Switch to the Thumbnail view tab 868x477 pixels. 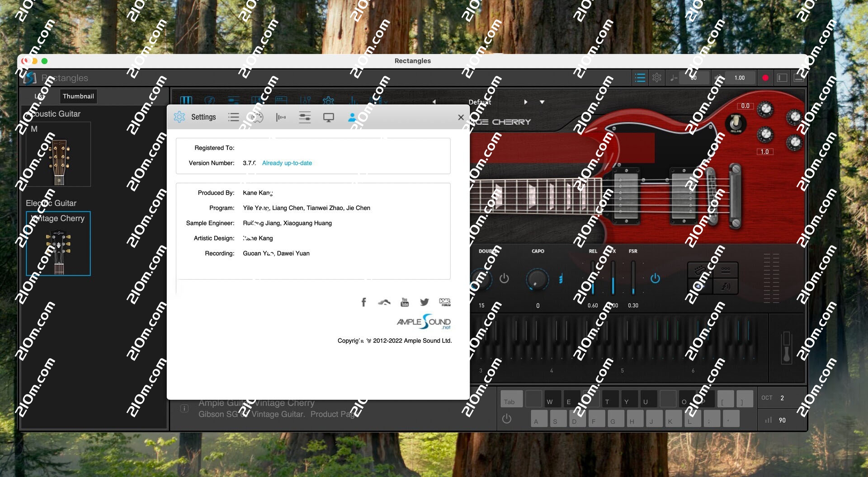(x=78, y=96)
